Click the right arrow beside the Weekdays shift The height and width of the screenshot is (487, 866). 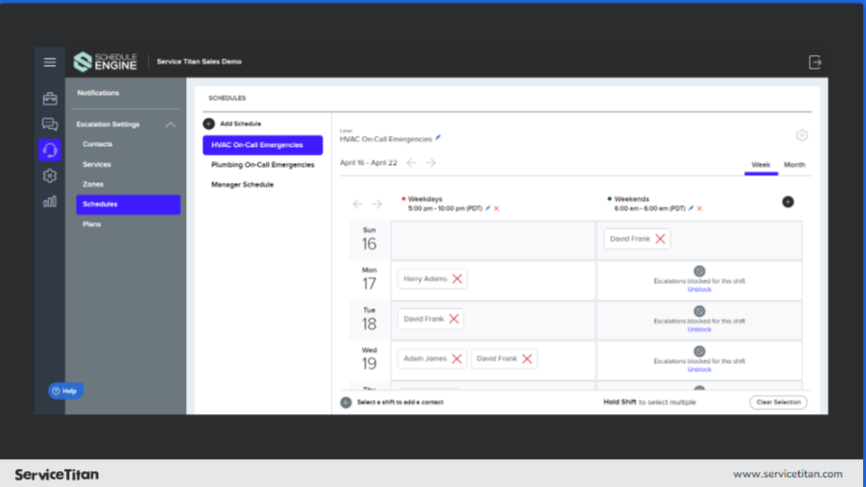click(377, 204)
